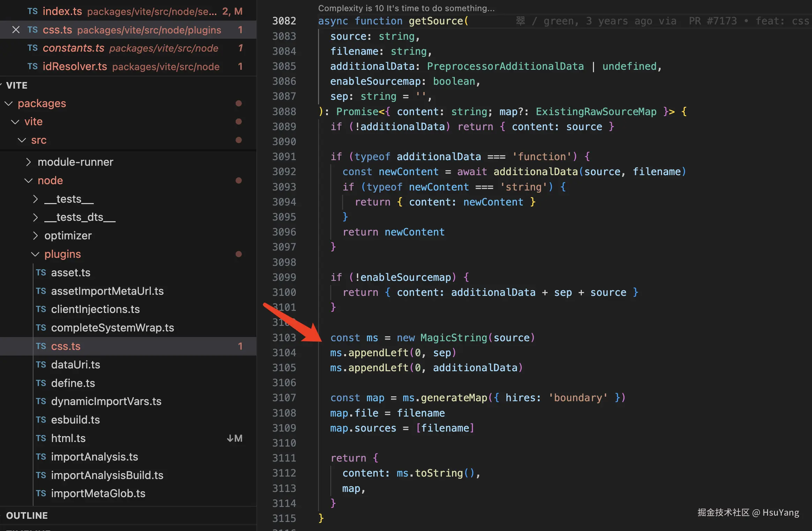The width and height of the screenshot is (812, 531).
Task: Open index.ts in open editors list
Action: coord(62,11)
